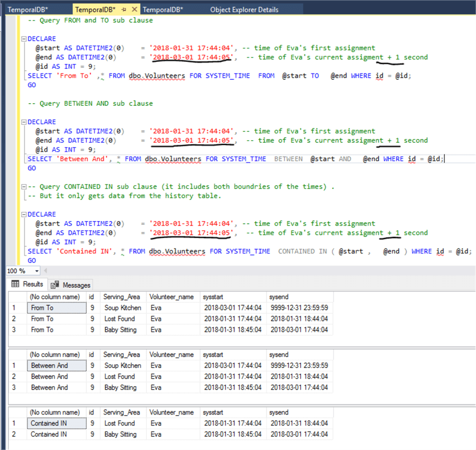Click the Serving_Area column header
The height and width of the screenshot is (450, 476).
click(x=122, y=297)
